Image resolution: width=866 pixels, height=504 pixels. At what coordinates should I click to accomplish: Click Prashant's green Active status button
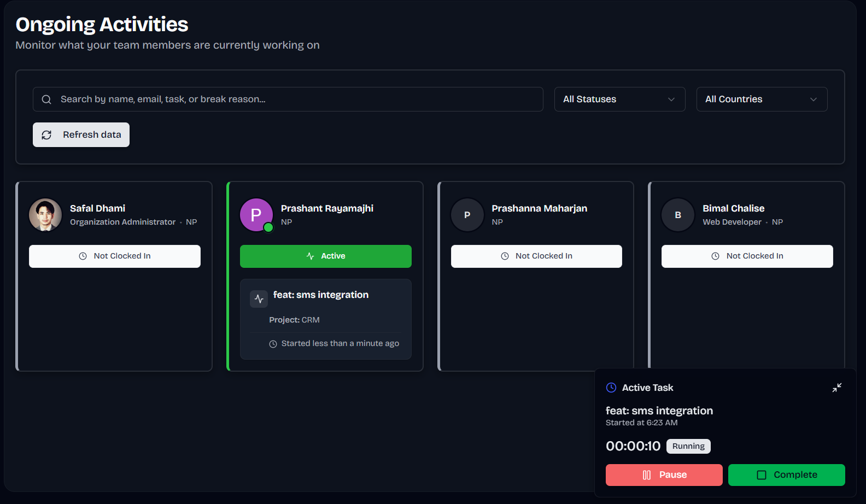click(325, 256)
